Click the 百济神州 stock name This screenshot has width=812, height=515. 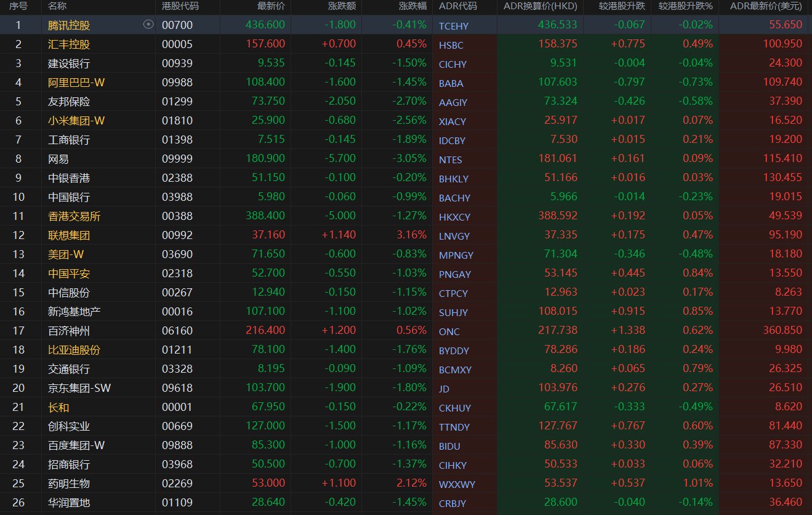(69, 331)
